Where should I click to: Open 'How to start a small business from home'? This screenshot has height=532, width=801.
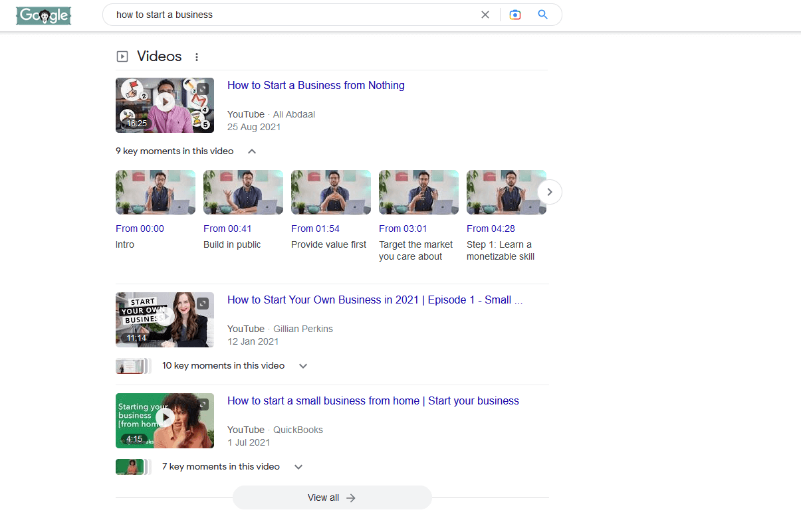pyautogui.click(x=373, y=400)
